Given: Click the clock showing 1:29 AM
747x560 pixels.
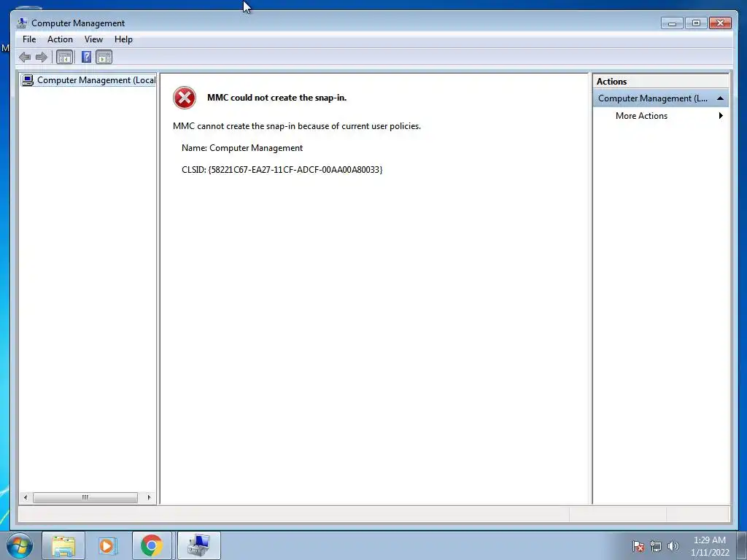Looking at the screenshot, I should point(709,540).
